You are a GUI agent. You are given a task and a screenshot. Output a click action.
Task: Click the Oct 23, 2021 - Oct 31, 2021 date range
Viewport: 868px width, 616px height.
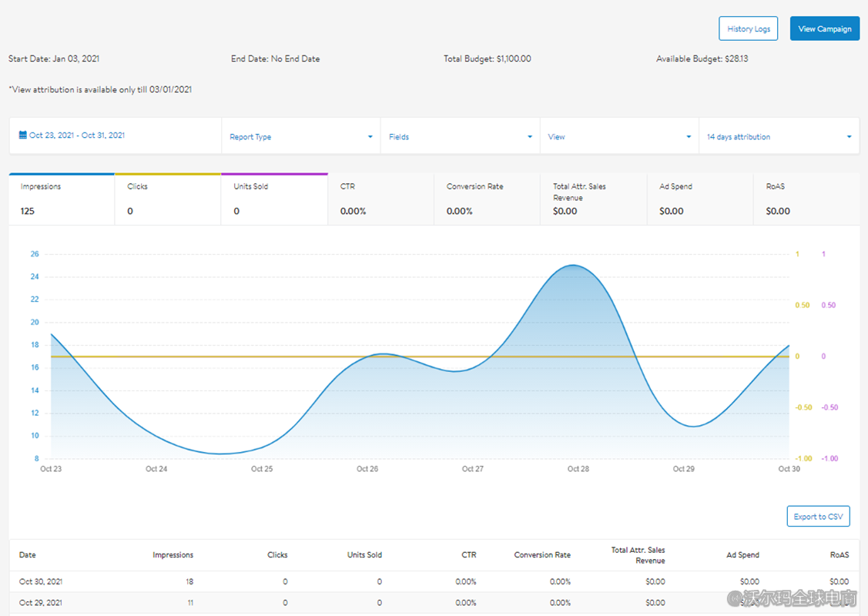77,136
